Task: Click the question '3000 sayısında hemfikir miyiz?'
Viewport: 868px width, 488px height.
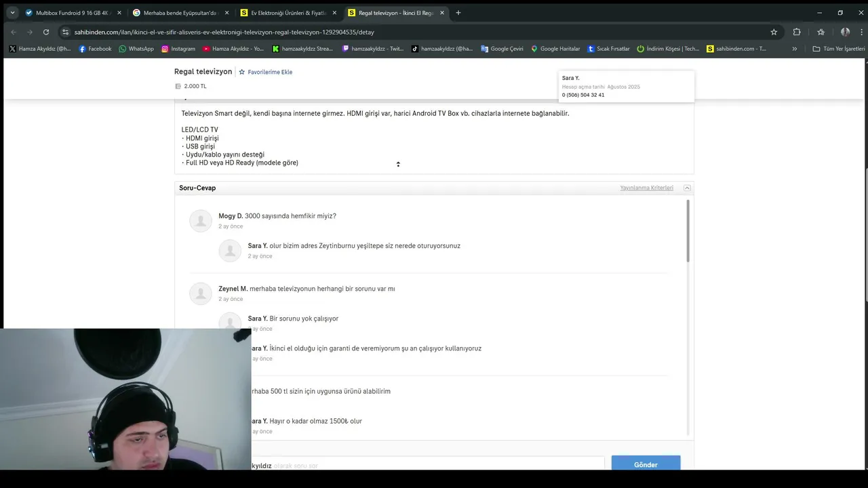Action: click(290, 216)
